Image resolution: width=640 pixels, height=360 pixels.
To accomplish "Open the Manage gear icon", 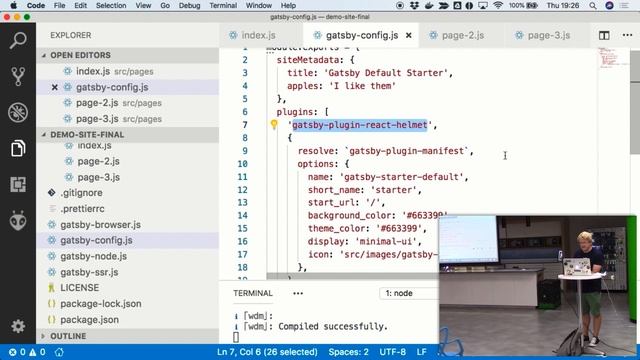I will (18, 326).
